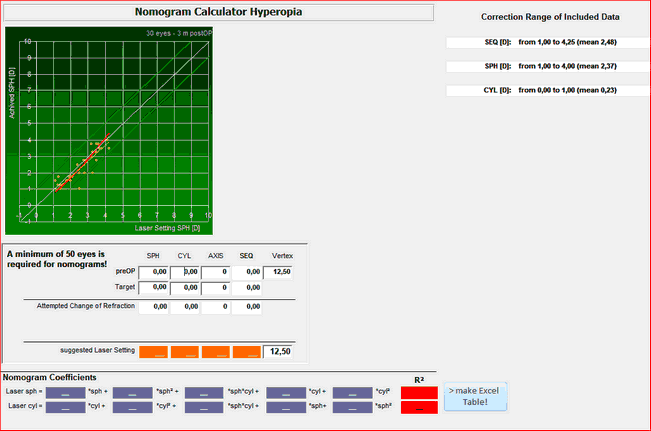Click the Laser sph *sph coefficient box
Viewport: 651px width, 431px height.
pyautogui.click(x=65, y=393)
